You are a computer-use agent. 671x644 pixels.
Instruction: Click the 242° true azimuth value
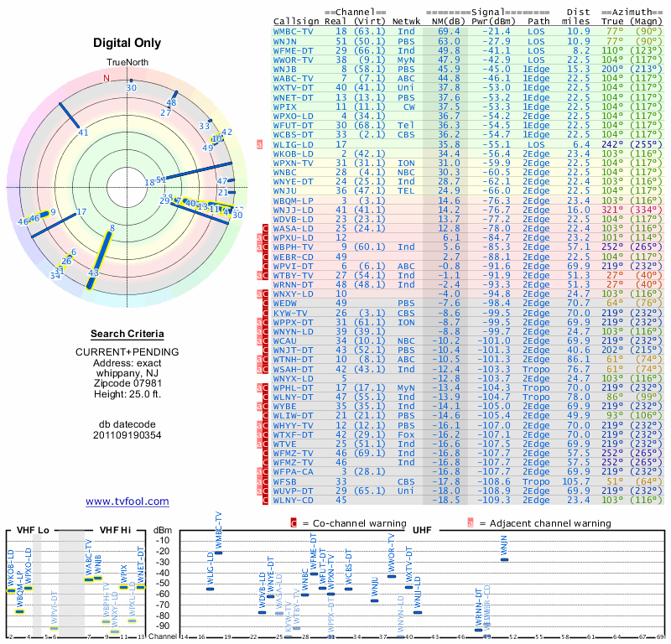[x=612, y=144]
